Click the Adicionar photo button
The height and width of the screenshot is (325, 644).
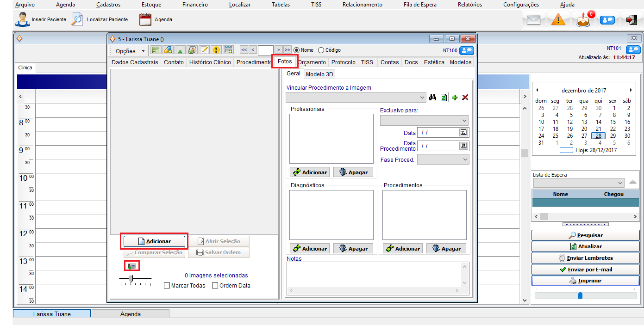[x=154, y=241]
